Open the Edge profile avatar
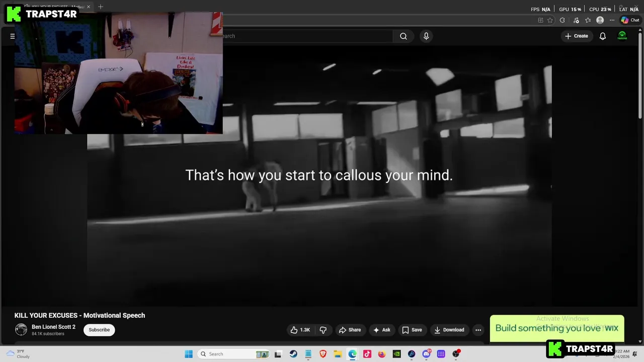Viewport: 644px width, 362px height. [x=600, y=20]
